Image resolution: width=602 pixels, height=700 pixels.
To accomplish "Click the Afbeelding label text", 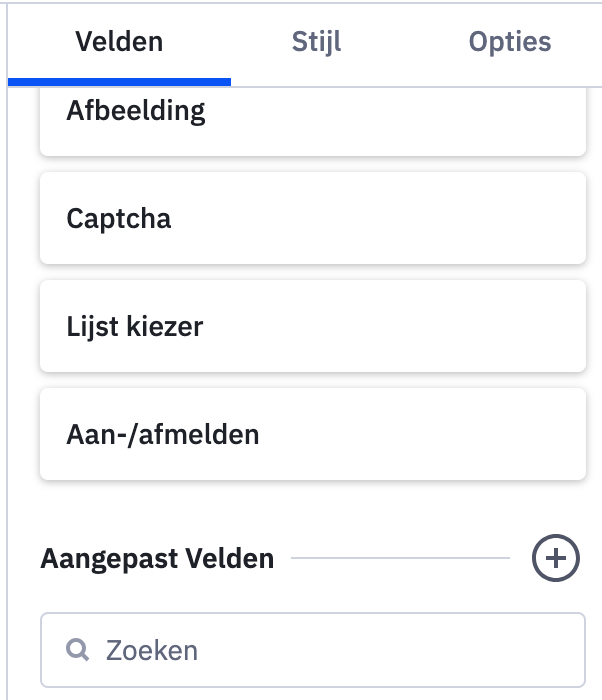I will 136,111.
